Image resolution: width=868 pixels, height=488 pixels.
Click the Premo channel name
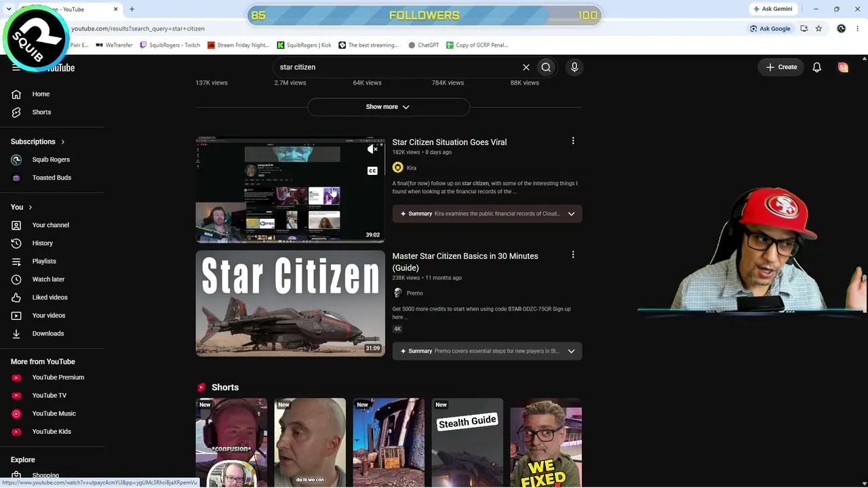[x=415, y=293]
